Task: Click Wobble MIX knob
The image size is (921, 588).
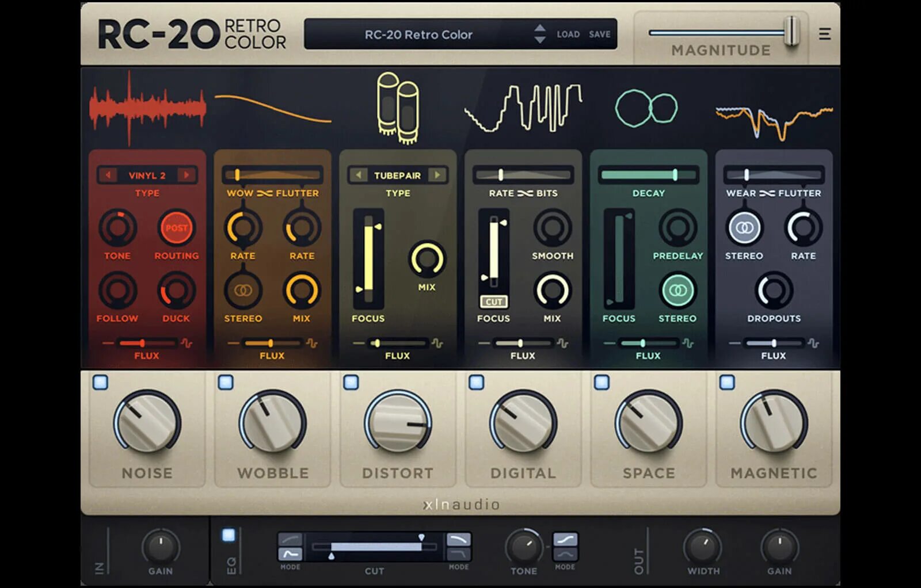Action: point(302,291)
